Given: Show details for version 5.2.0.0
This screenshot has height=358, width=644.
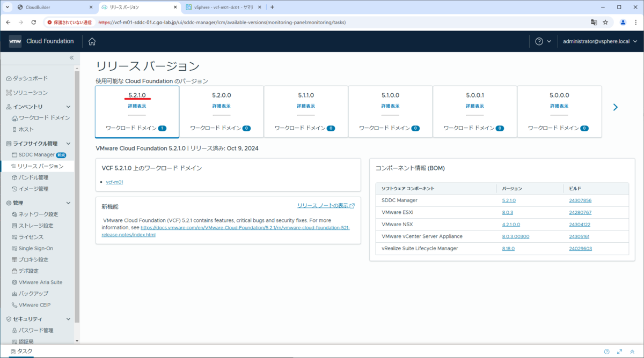Looking at the screenshot, I should 221,106.
